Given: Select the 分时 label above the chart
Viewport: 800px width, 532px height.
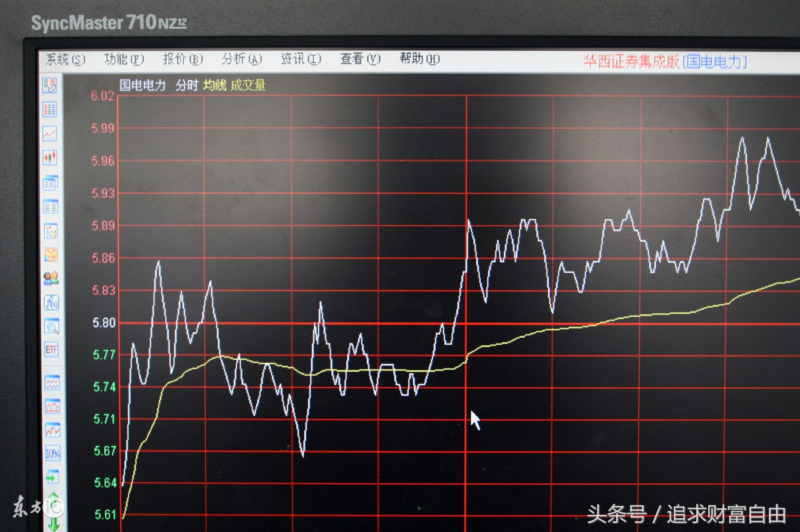Looking at the screenshot, I should (x=186, y=86).
